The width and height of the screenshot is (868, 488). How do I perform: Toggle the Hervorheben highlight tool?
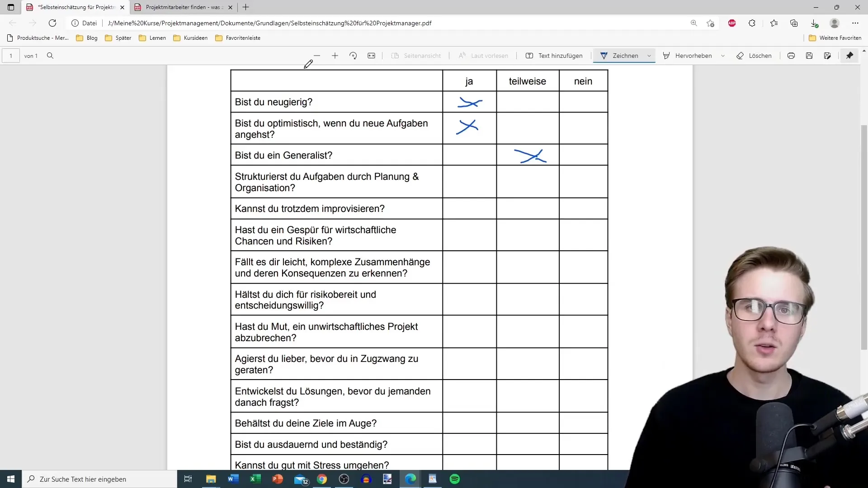(x=687, y=56)
